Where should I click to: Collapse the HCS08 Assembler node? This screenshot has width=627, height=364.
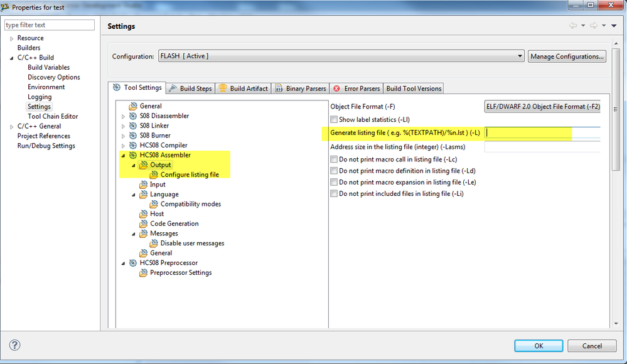123,156
